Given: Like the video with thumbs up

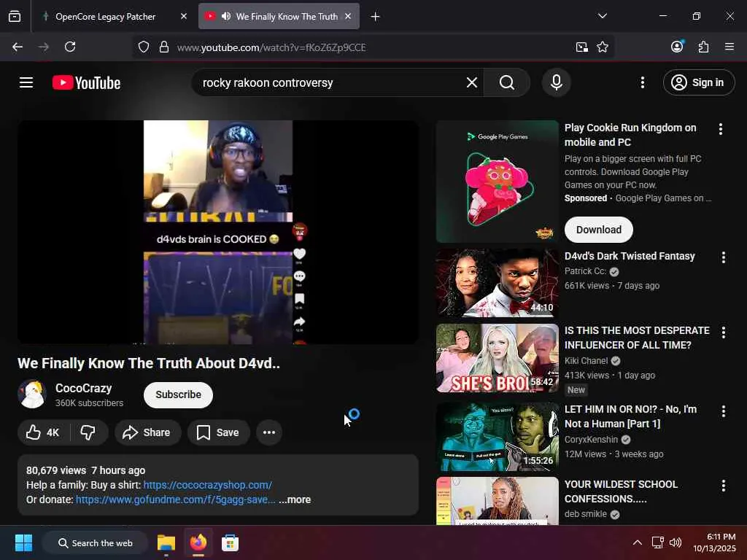Looking at the screenshot, I should 43,432.
